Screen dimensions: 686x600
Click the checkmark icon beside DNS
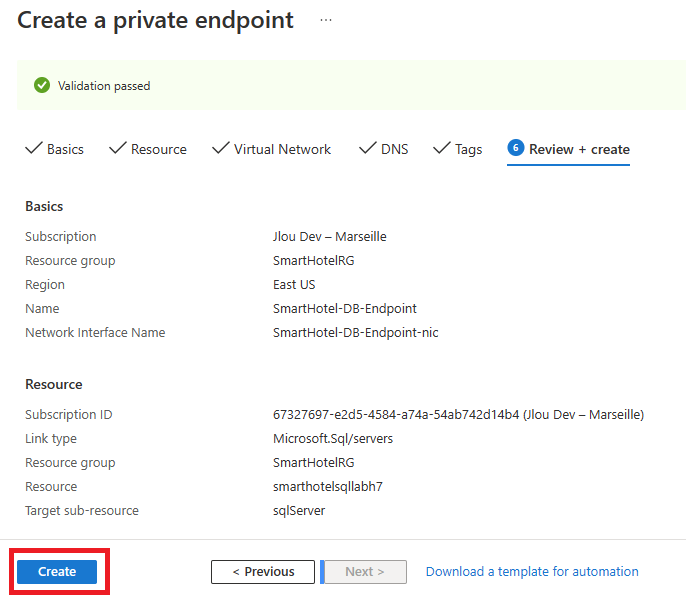[x=368, y=148]
